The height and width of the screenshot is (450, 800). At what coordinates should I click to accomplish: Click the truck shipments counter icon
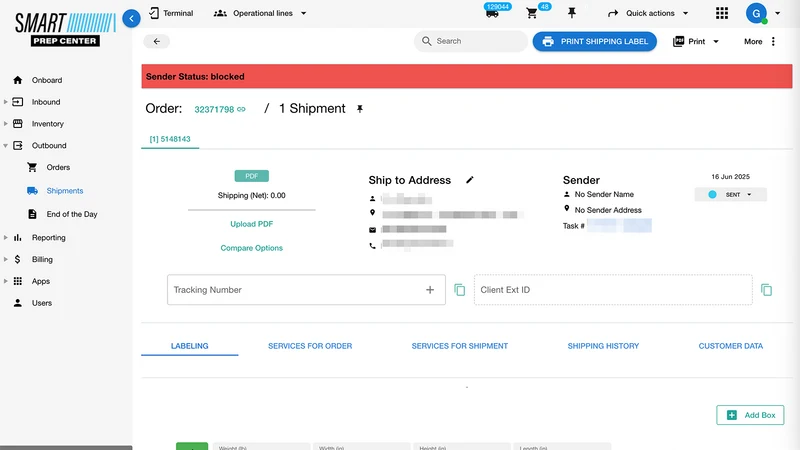(492, 13)
